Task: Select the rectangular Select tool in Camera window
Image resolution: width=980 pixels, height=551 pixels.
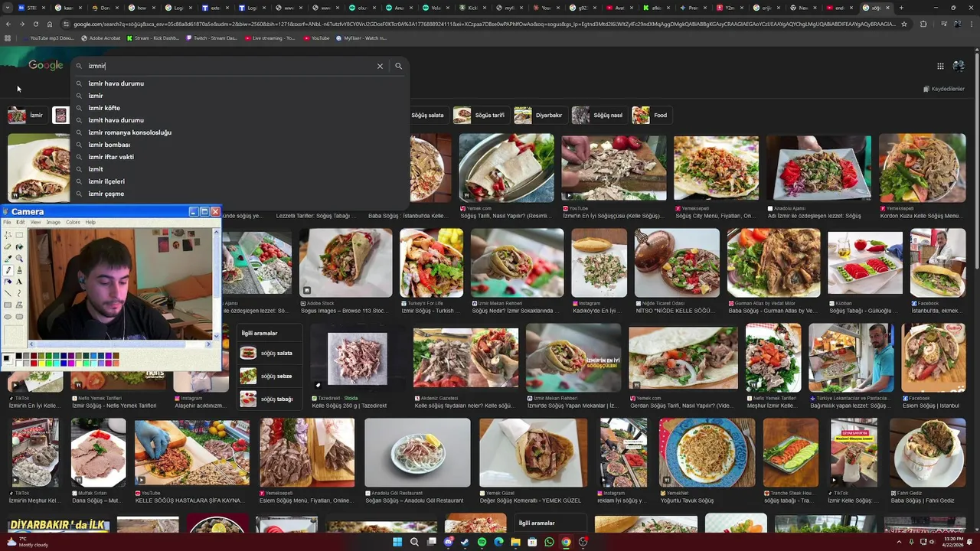Action: (x=19, y=235)
